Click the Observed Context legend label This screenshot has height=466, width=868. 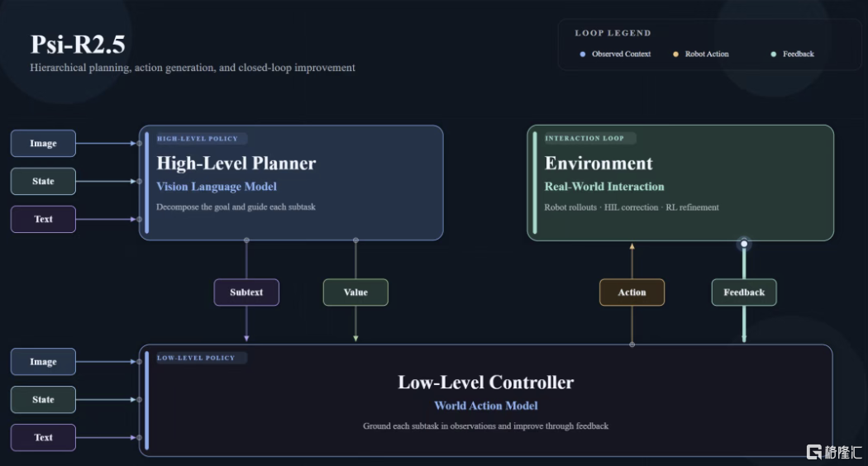click(x=621, y=55)
